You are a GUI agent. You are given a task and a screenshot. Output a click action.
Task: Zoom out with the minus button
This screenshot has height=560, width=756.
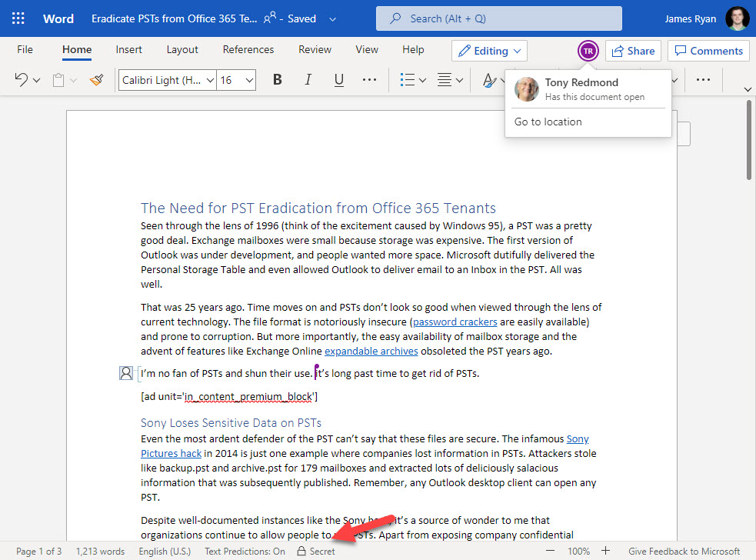click(550, 551)
